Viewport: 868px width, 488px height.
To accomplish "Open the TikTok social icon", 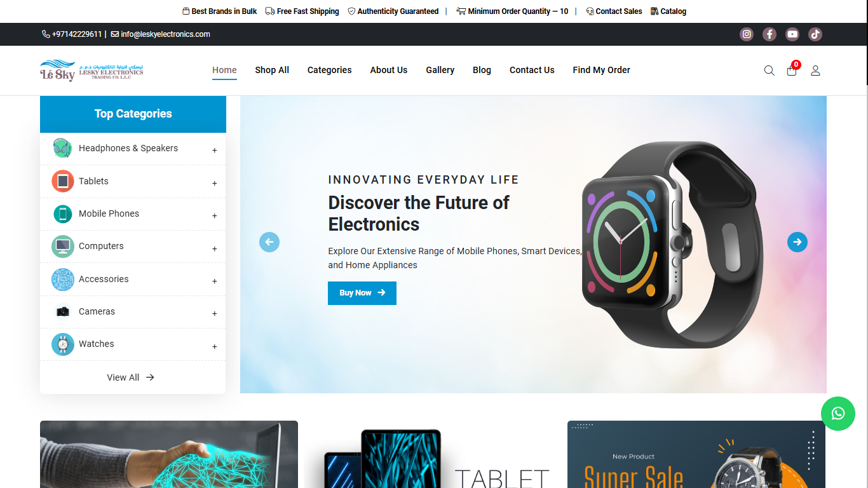I will pyautogui.click(x=815, y=34).
